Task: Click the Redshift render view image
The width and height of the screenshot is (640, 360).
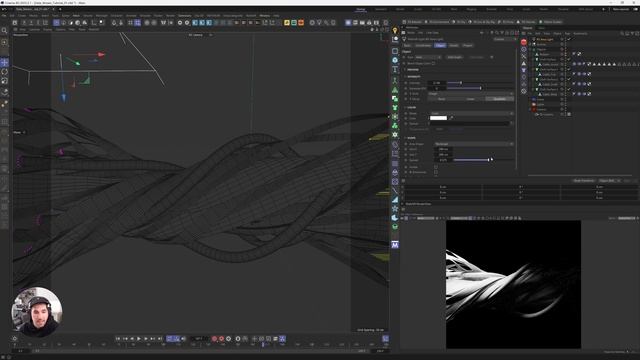Action: pos(513,284)
